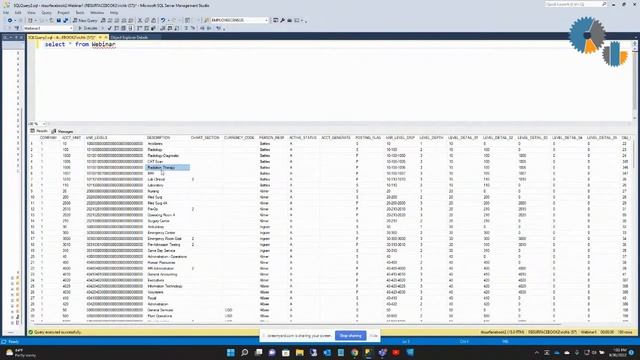640x360 pixels.
Task: Click the VAR_LEVELS column header
Action: (97, 138)
